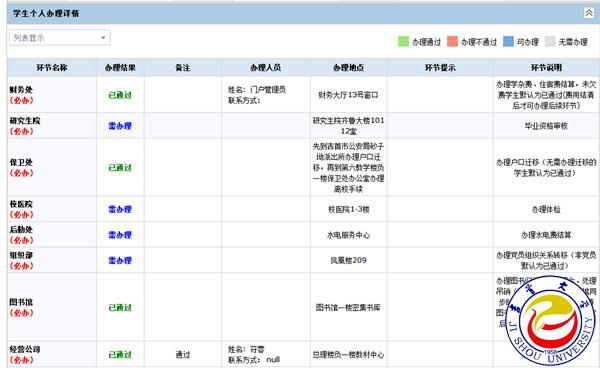Viewport: 600px width, 368px height.
Task: Click the 环节名称 column header
Action: [x=52, y=68]
